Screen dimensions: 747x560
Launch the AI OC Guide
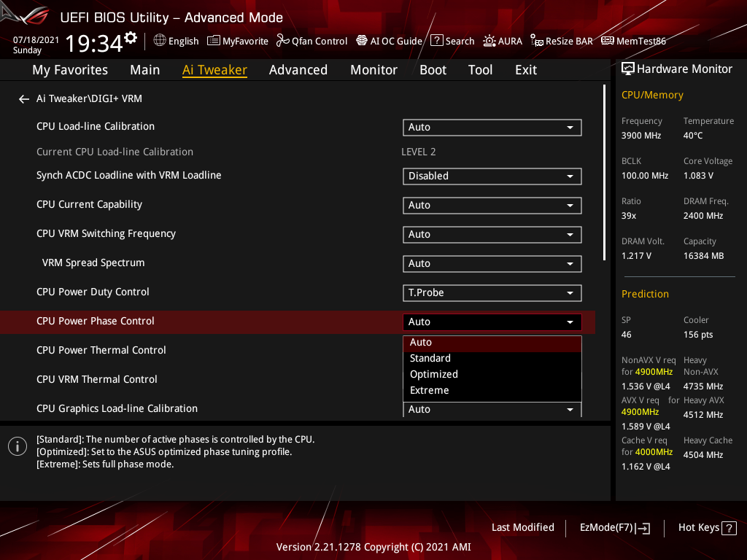click(x=389, y=41)
